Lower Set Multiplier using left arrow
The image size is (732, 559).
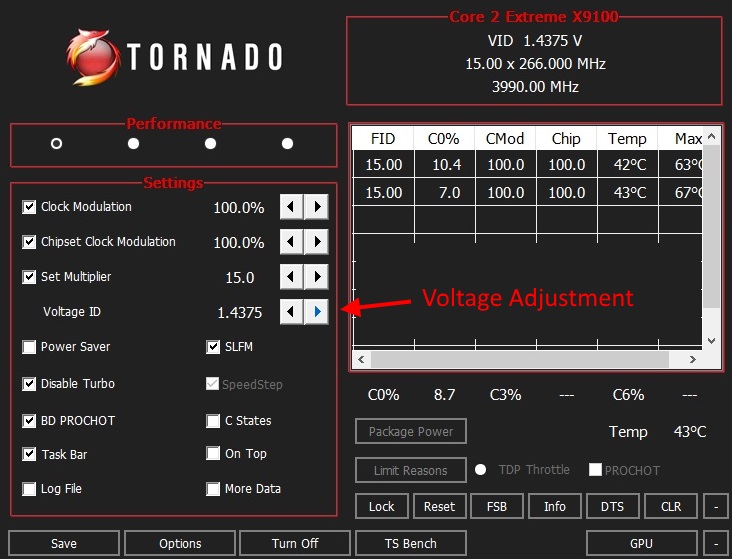click(x=291, y=276)
